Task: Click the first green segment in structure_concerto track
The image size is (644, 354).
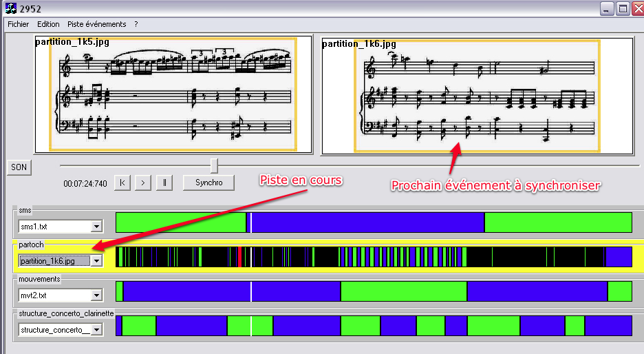Action: 139,326
